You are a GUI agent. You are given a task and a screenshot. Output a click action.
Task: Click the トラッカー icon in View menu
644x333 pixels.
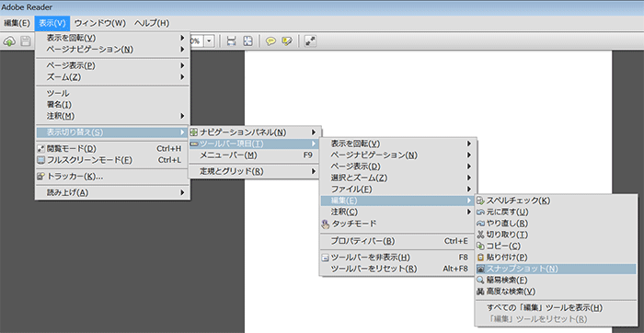pos(40,177)
